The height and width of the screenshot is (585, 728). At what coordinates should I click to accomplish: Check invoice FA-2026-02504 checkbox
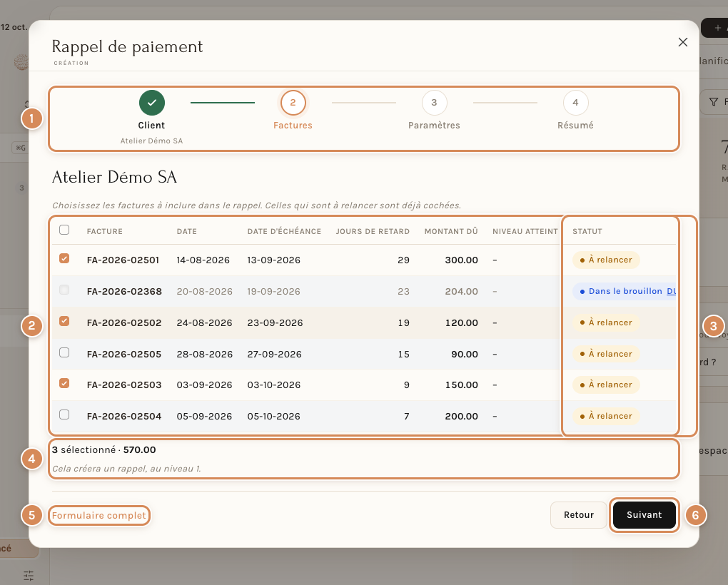(64, 414)
